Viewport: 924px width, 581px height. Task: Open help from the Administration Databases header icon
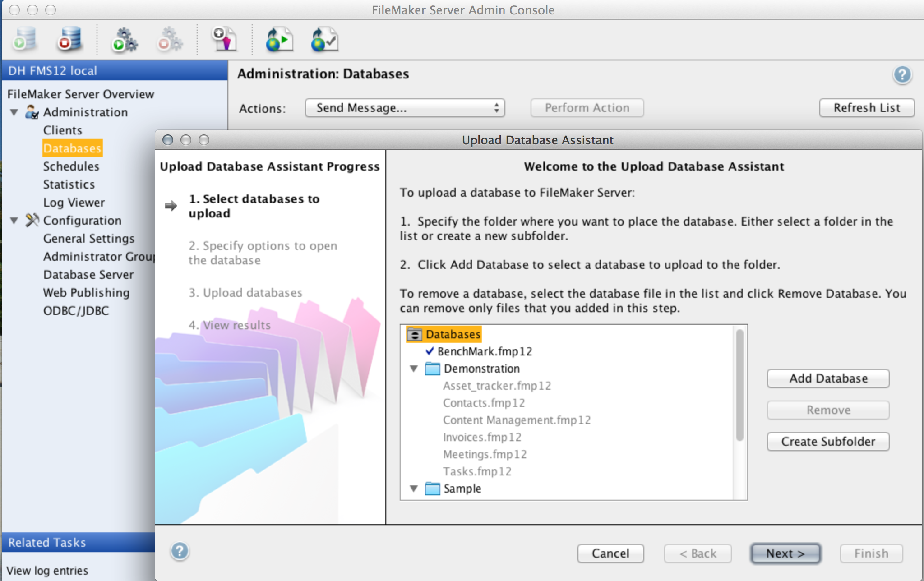pos(902,75)
